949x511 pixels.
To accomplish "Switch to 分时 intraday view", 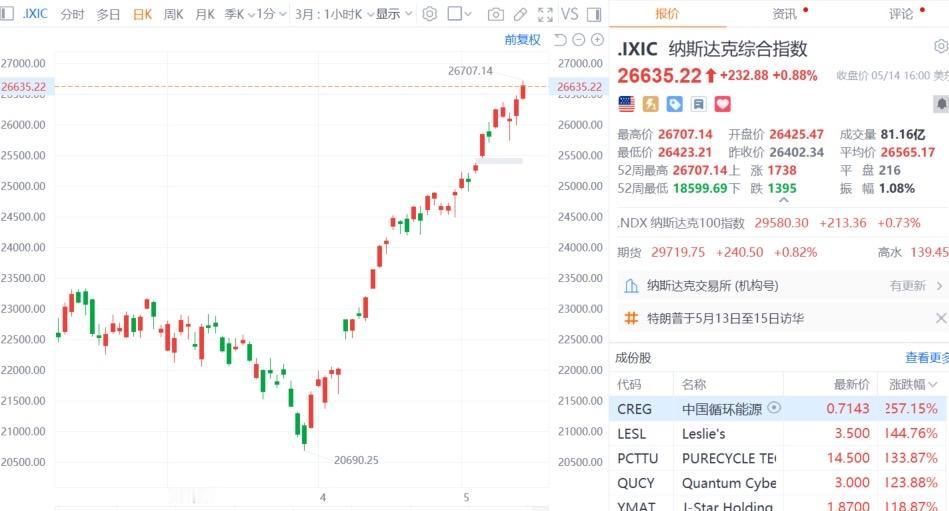I will pos(72,14).
